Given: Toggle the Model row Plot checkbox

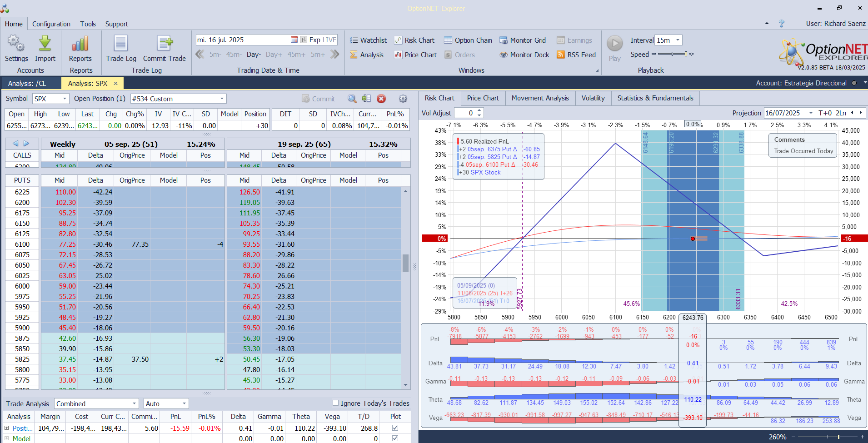Looking at the screenshot, I should 395,438.
